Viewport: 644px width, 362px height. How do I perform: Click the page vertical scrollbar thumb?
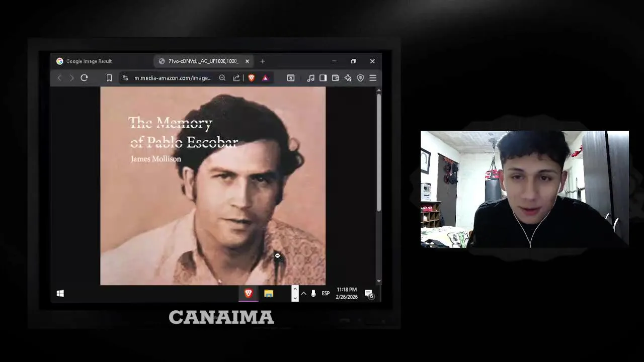point(379,152)
